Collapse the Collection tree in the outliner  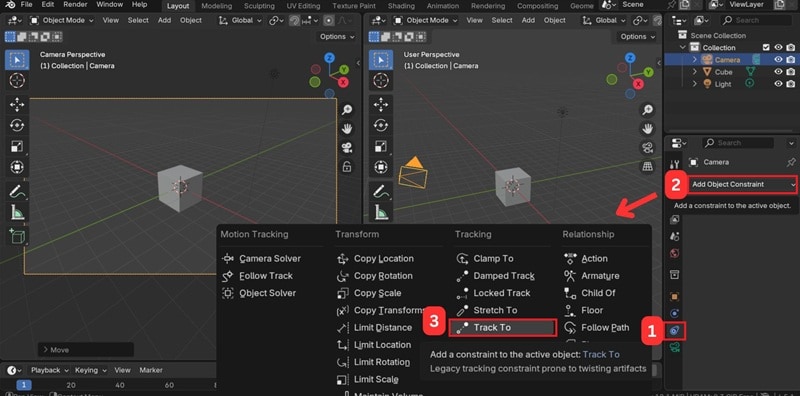tap(683, 47)
